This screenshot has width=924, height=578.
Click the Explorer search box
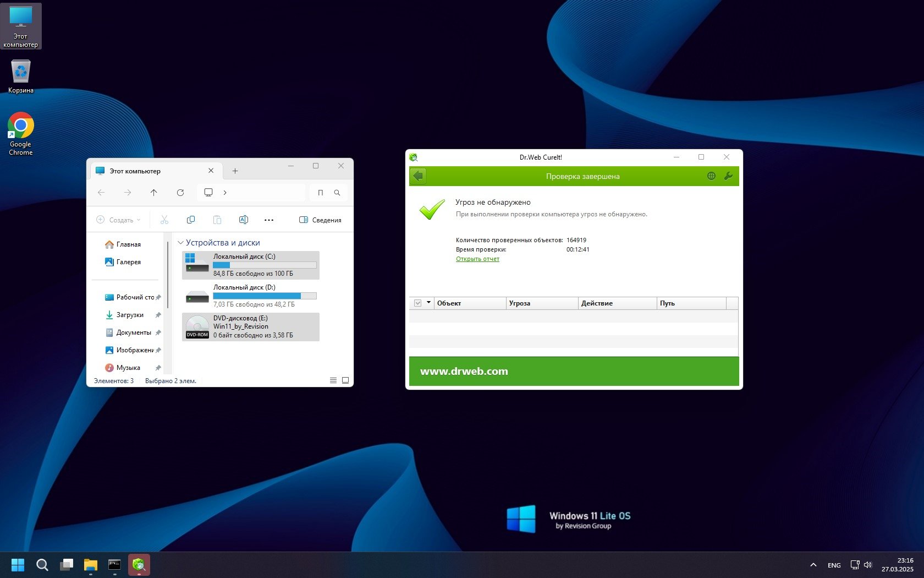coord(328,193)
